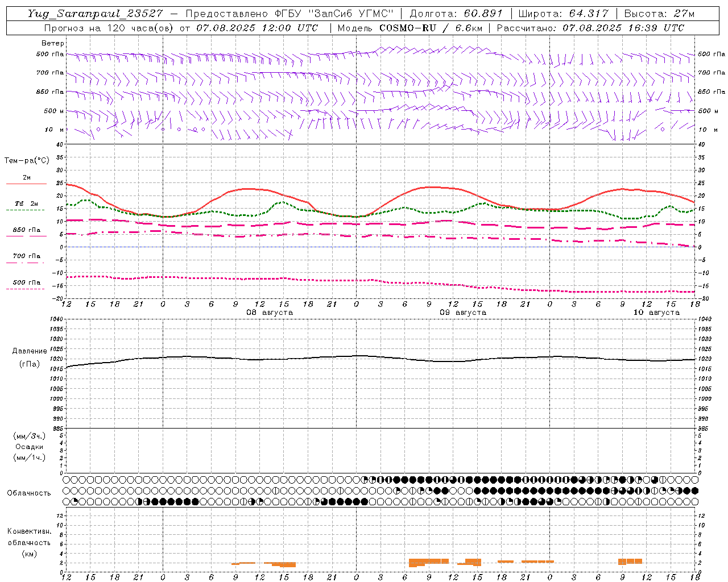Click the "Облачность" cloud cover row label
Screen dimensions: 728x582
29,493
